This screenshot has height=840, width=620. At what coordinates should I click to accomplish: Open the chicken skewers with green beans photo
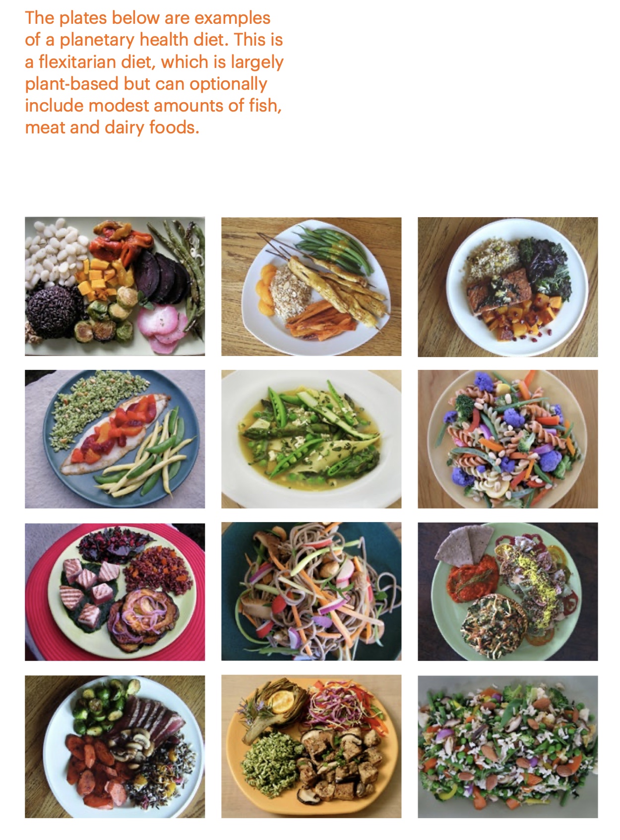[x=311, y=286]
